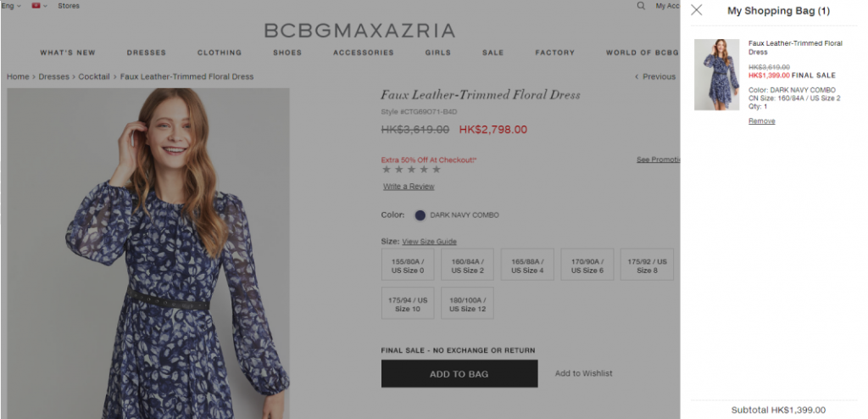Click the region flag icon
This screenshot has width=868, height=419.
point(36,6)
